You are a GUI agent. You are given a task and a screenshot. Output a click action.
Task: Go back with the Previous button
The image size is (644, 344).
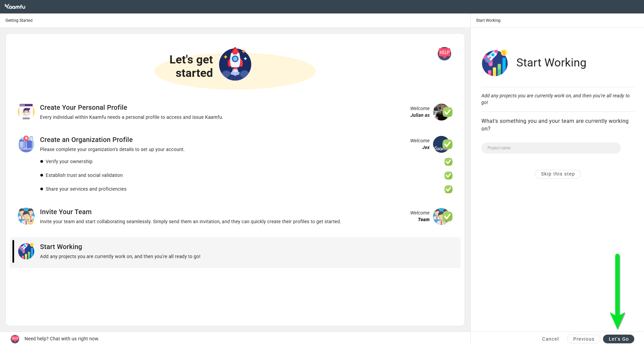tap(583, 339)
